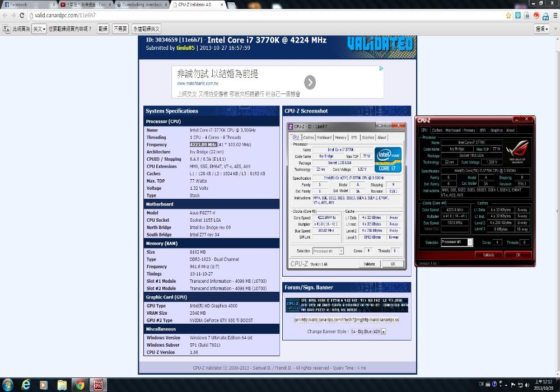Screen dimensions: 560x392
Task: Click 'Windows 7 Ultimate Edition 64-bit' text
Action: (x=221, y=337)
